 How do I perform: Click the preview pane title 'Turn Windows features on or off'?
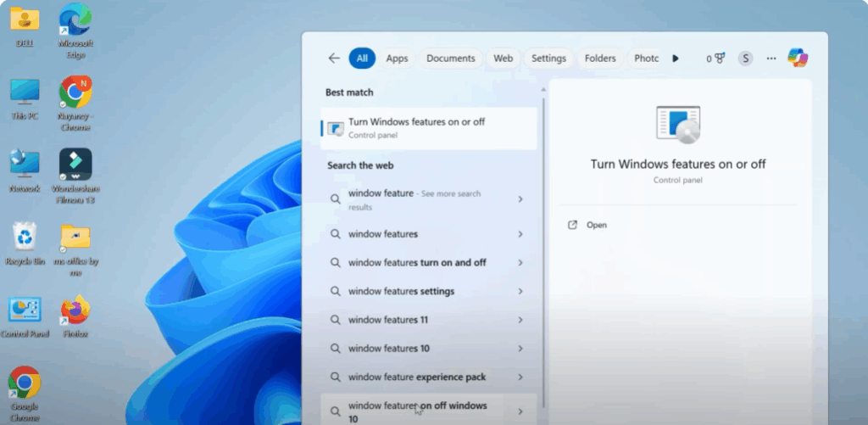pyautogui.click(x=678, y=164)
